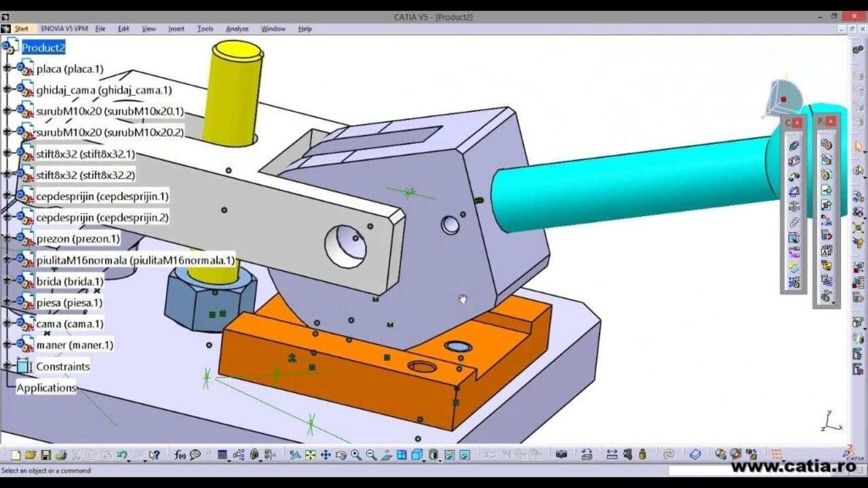Click the Fit All In icon
Viewport: 868px width, 488px height.
[x=310, y=455]
